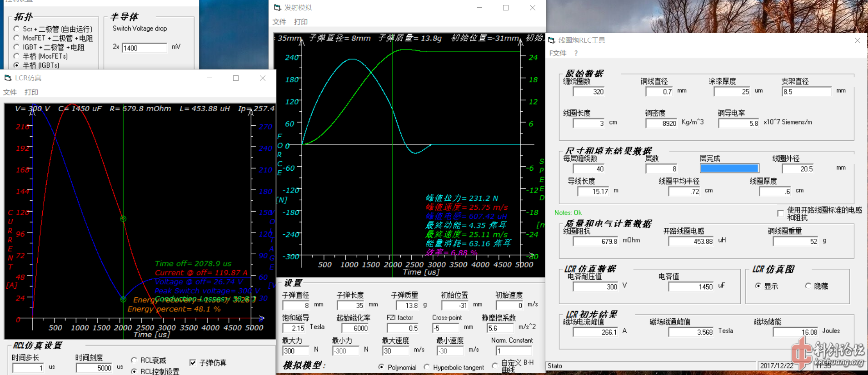
Task: Click the 缠绕圈数 field showing 320
Action: pyautogui.click(x=589, y=92)
